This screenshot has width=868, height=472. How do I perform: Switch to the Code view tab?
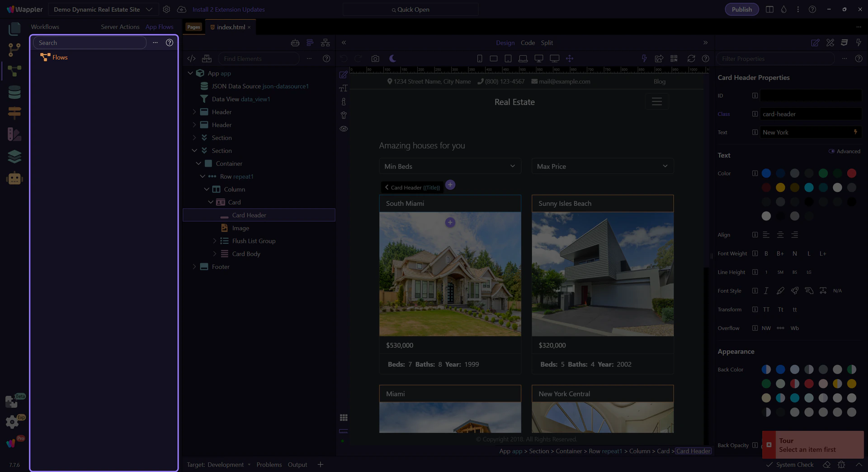[528, 43]
